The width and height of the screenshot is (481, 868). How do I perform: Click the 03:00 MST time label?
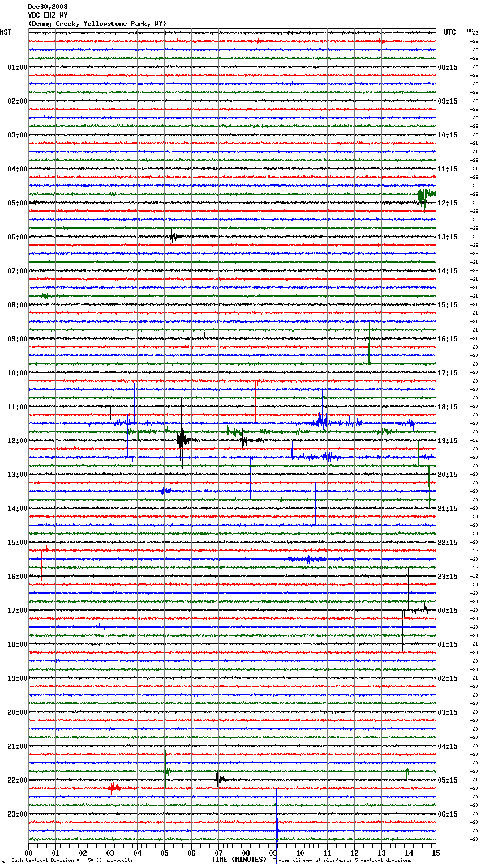coord(17,135)
